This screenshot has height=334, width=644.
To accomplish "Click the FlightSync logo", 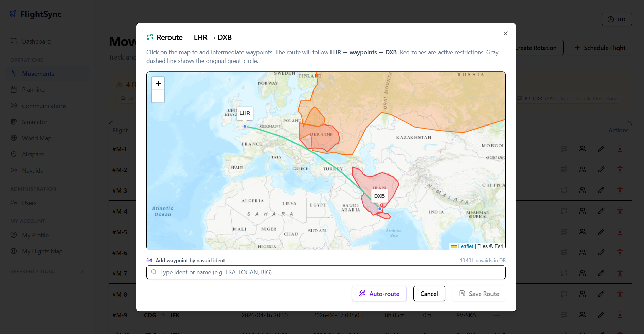I will tap(35, 14).
